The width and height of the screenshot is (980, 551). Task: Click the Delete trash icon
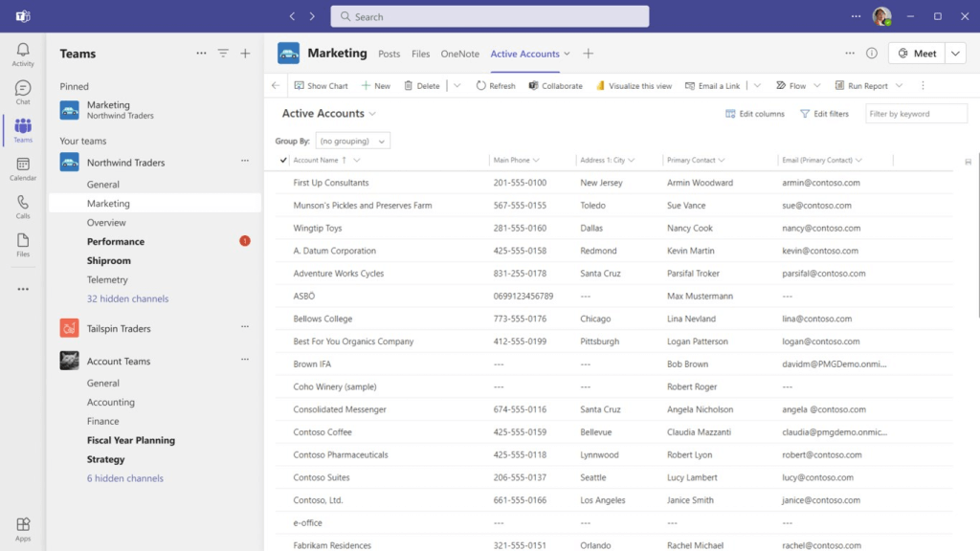click(409, 86)
